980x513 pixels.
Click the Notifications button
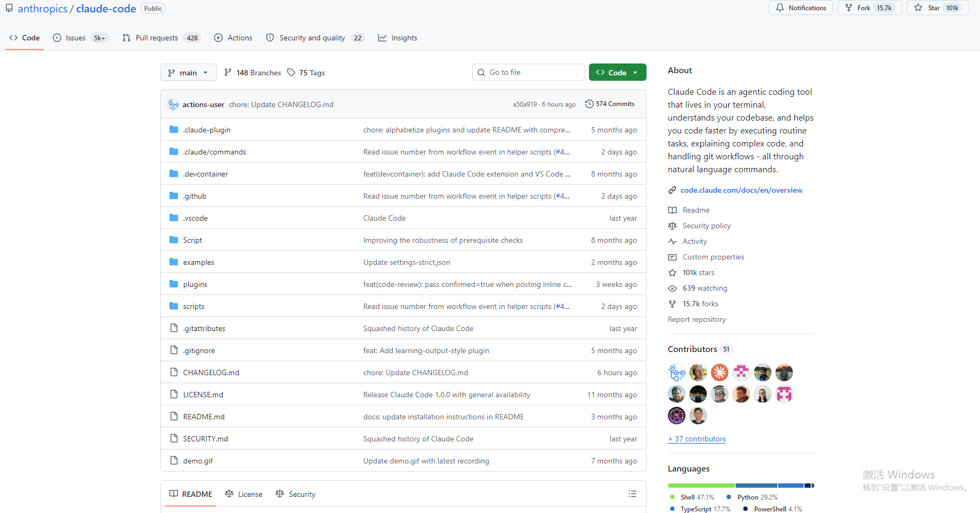801,8
